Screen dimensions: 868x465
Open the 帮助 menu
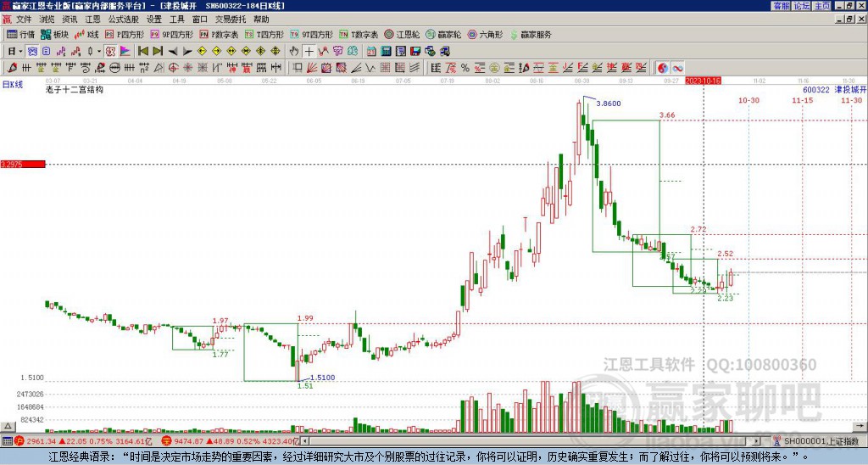point(261,20)
